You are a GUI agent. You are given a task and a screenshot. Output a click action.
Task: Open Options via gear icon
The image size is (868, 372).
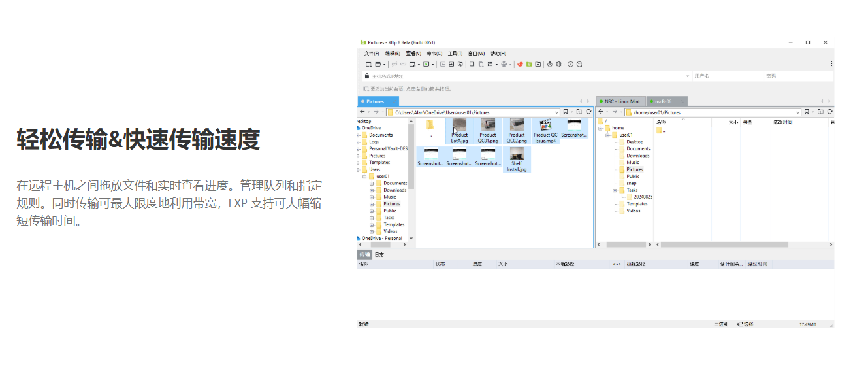coord(558,64)
